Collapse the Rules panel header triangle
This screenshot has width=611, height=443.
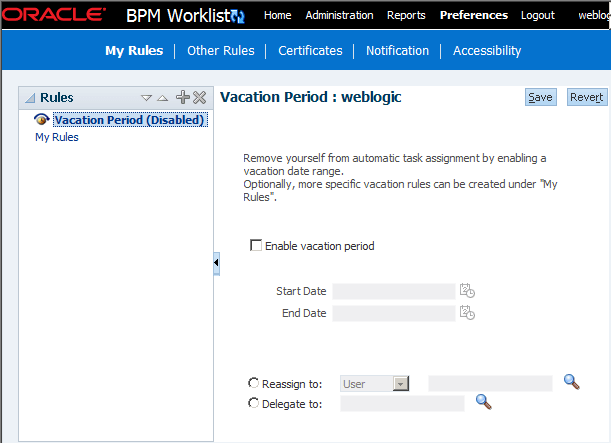pos(30,98)
